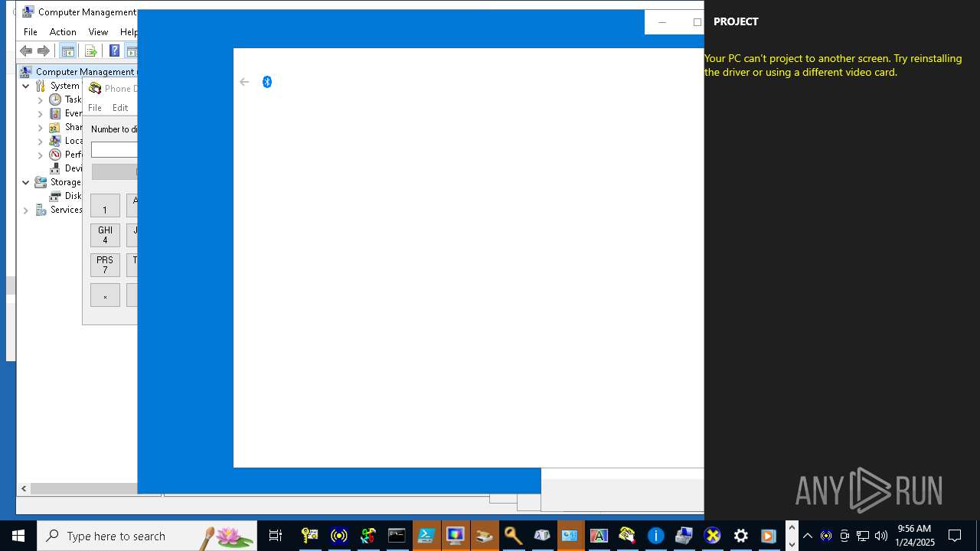This screenshot has height=551, width=980.
Task: Open the Action Center notifications icon
Action: click(x=955, y=536)
